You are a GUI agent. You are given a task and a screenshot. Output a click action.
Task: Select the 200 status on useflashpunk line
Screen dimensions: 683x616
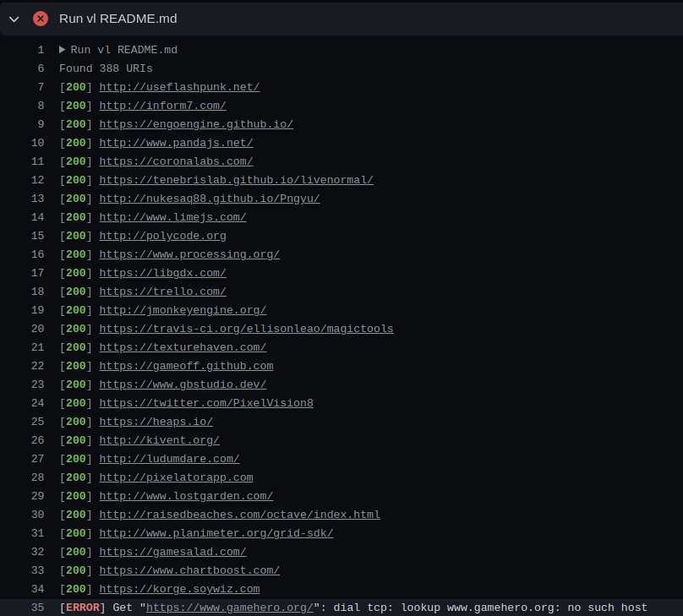tap(76, 87)
